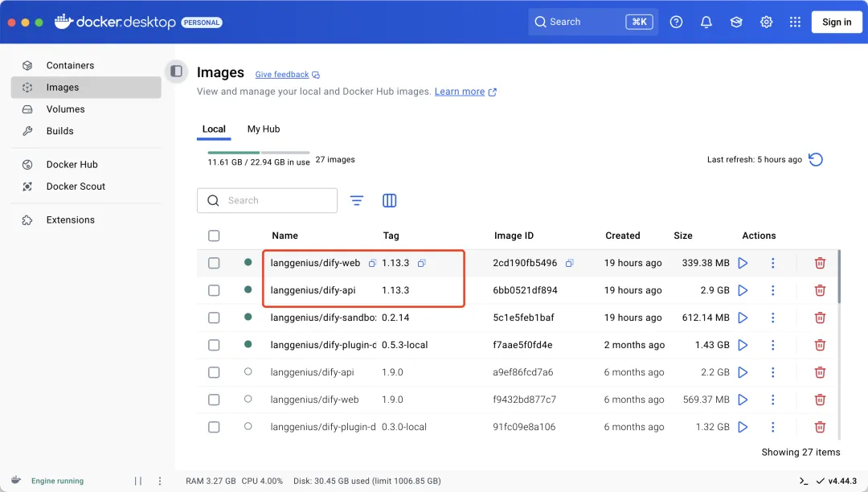The image size is (868, 492).
Task: Switch to the Local tab
Action: tap(214, 129)
